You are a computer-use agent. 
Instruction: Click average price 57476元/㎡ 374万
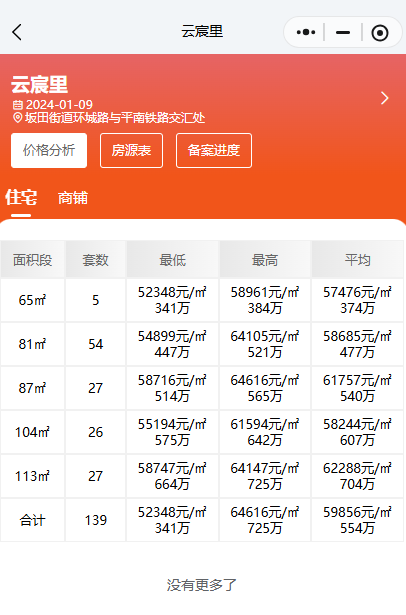coord(357,300)
